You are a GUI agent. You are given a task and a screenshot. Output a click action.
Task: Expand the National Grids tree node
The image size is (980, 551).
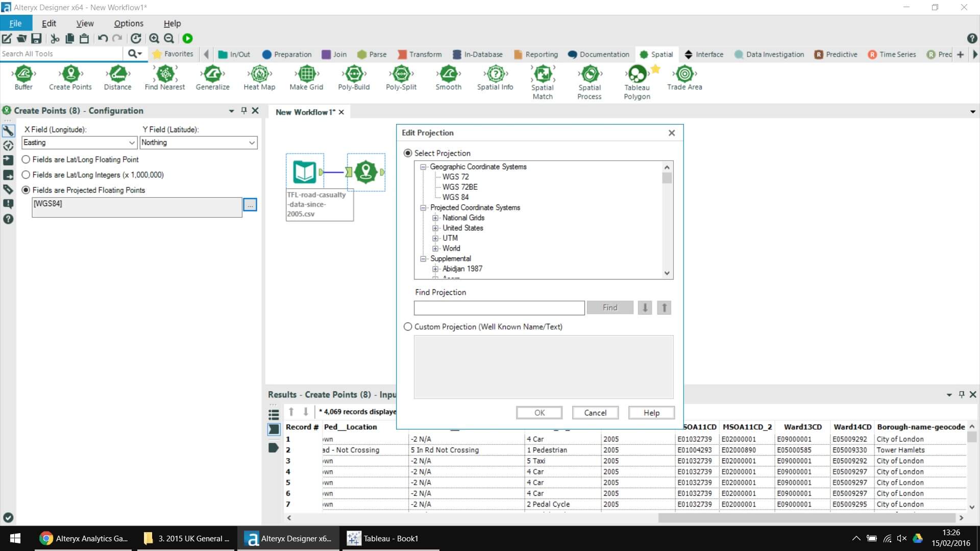point(435,218)
